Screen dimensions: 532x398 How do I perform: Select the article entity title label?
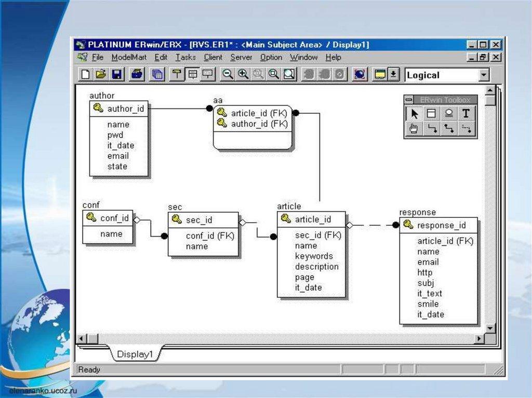(x=289, y=207)
